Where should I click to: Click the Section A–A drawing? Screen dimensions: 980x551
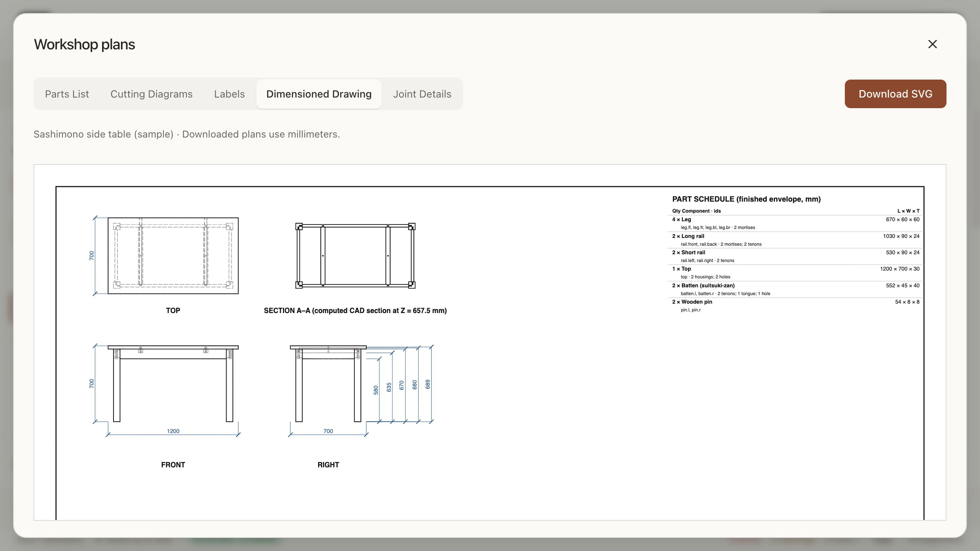(355, 256)
